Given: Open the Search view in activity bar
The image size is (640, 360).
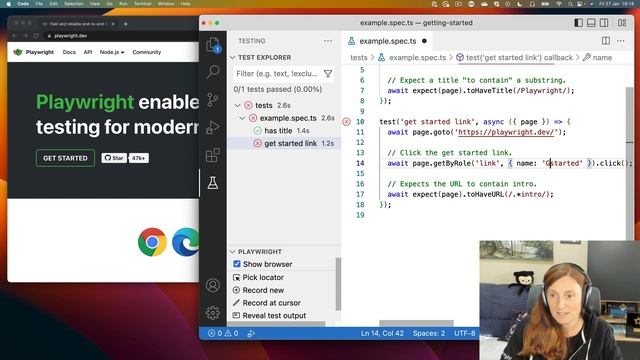Looking at the screenshot, I should 213,72.
